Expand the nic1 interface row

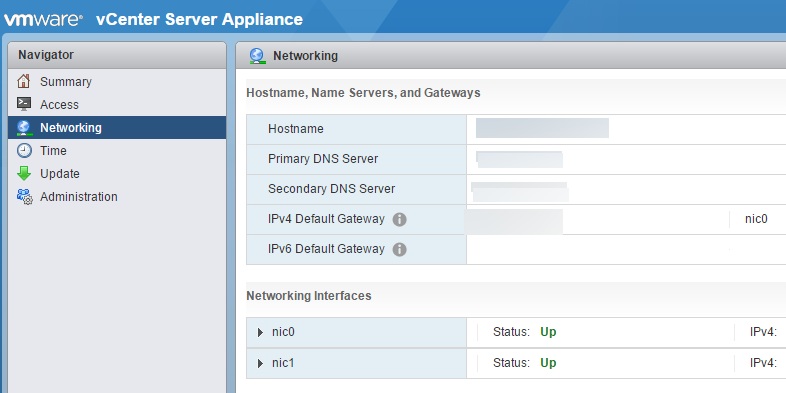[x=260, y=363]
